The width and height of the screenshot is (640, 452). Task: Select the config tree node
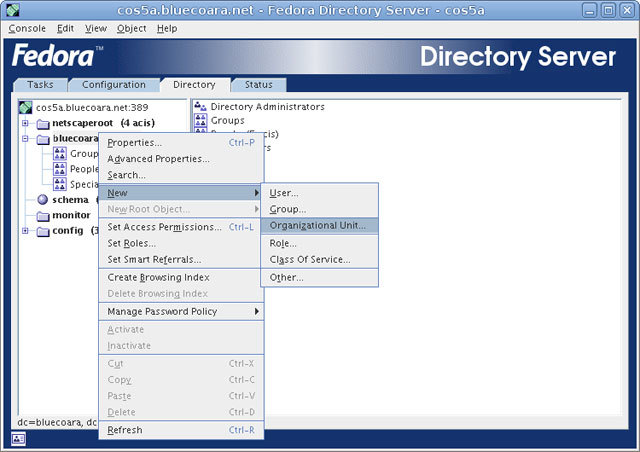pos(68,231)
